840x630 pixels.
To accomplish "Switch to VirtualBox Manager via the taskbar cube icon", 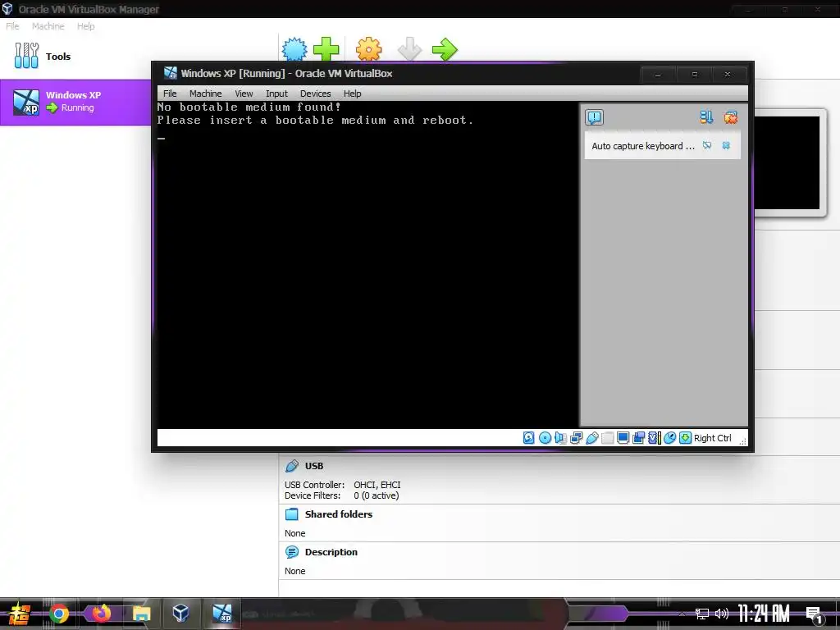I will click(181, 613).
